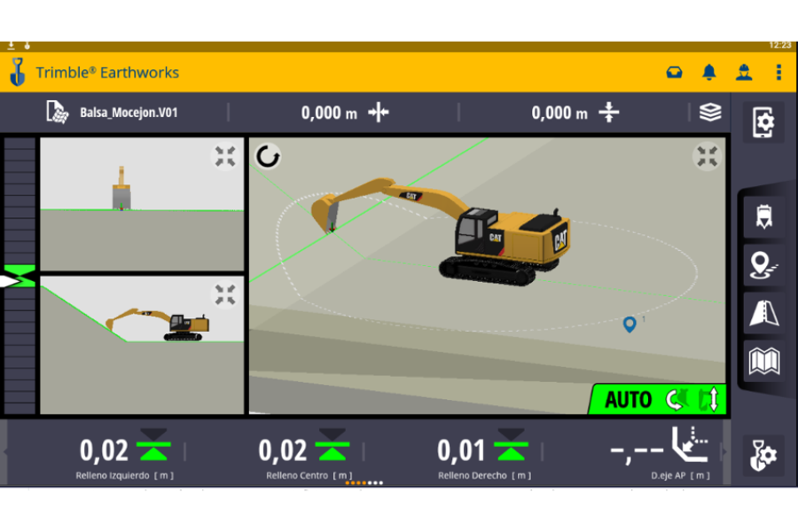Select the bucket focus icon in sidebar
This screenshot has height=532, width=798.
[x=764, y=217]
